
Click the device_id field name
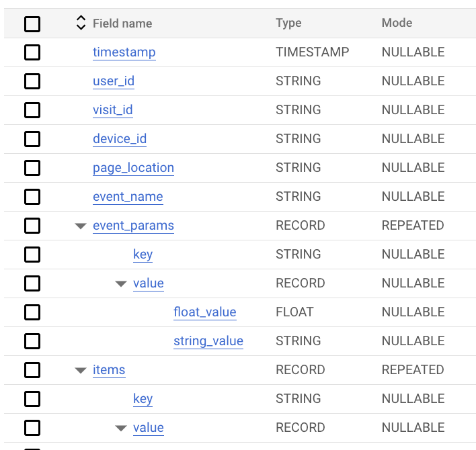pos(120,139)
